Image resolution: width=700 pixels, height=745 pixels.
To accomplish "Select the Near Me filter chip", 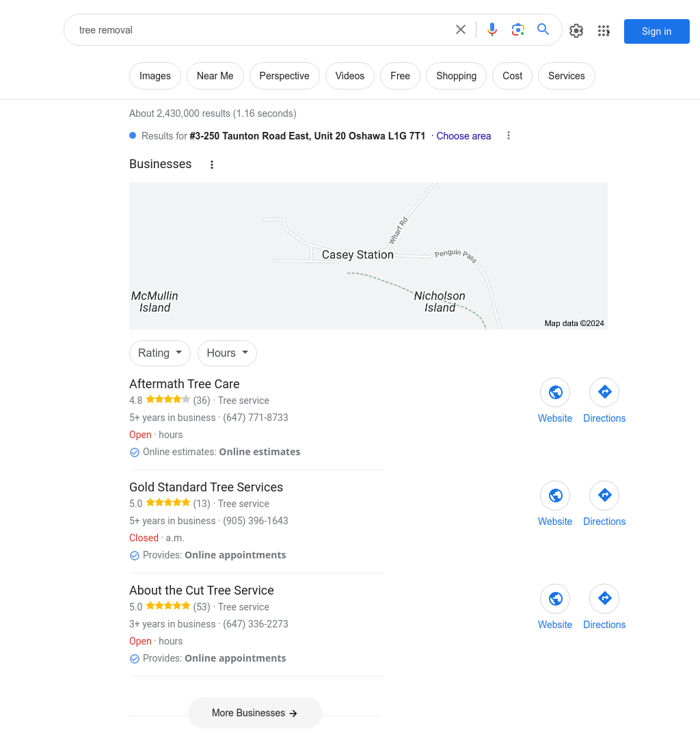I will [x=215, y=76].
